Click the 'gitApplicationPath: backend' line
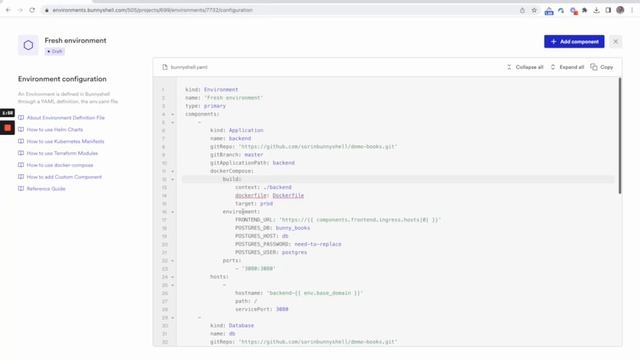Screen dimensions: 640x360 252,163
